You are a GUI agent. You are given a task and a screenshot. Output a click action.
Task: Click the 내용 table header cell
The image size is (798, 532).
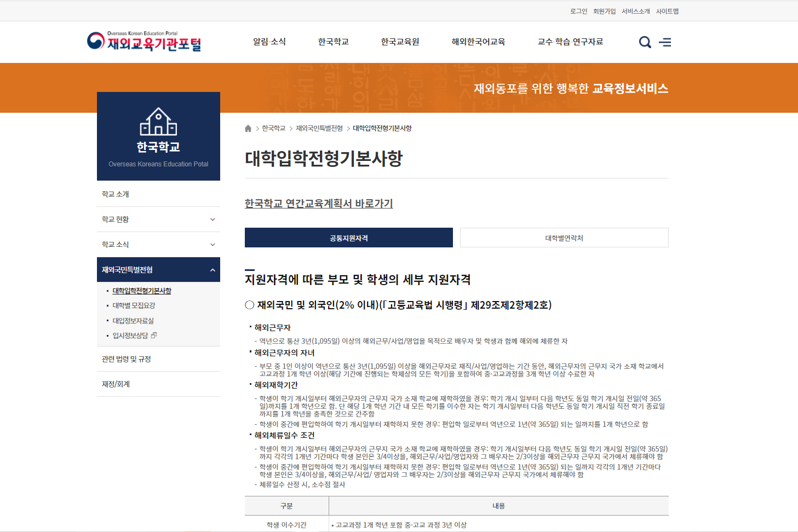coord(499,506)
